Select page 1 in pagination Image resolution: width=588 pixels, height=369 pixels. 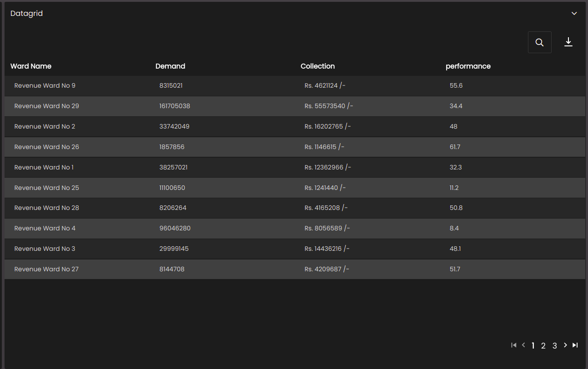point(533,346)
